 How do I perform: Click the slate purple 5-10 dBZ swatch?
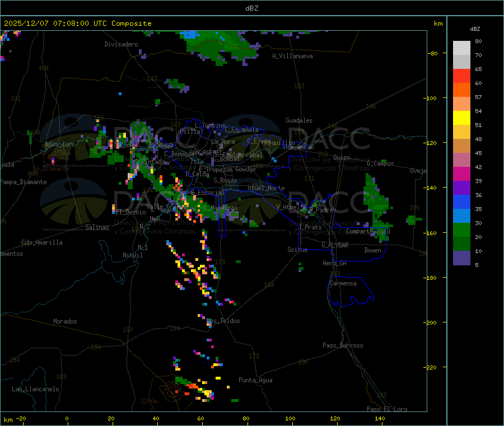(461, 258)
